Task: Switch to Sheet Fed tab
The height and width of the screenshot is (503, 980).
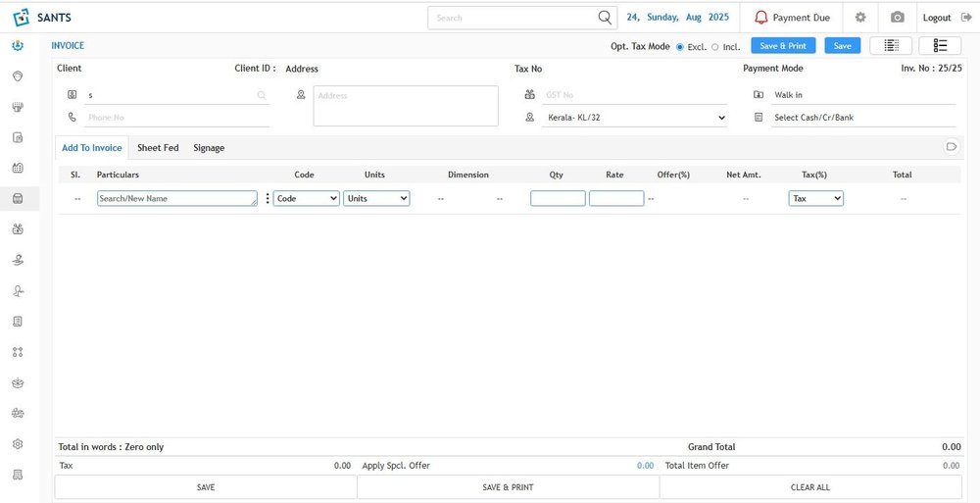Action: [158, 148]
